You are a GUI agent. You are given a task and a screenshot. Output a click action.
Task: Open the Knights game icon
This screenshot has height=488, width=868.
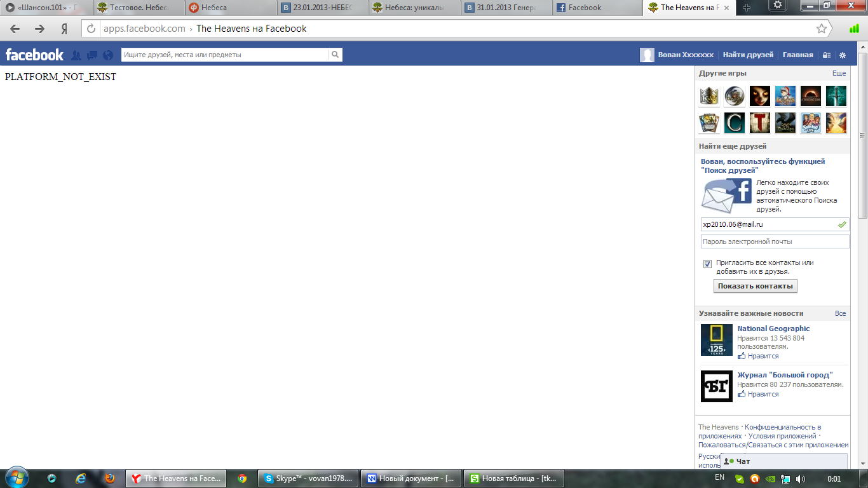pos(785,96)
